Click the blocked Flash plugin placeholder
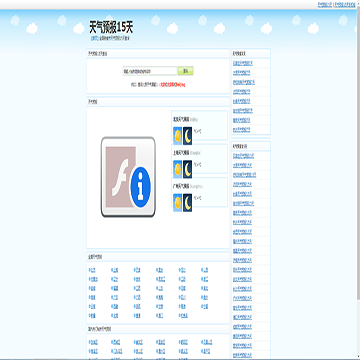 128,177
